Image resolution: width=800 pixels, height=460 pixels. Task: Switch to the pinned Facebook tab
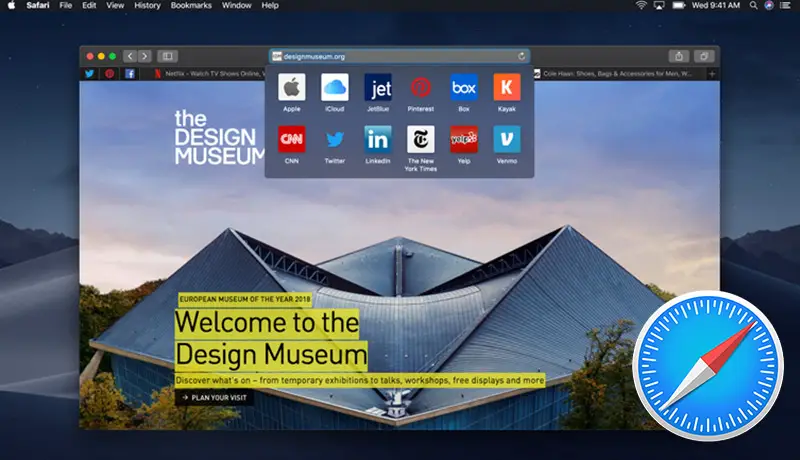[x=130, y=74]
